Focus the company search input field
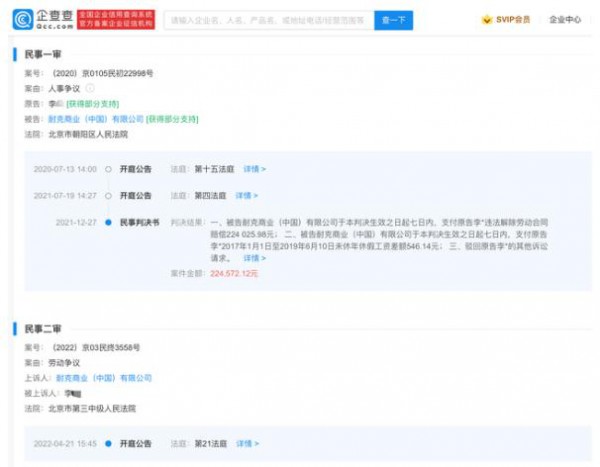The height and width of the screenshot is (467, 600). click(x=269, y=20)
